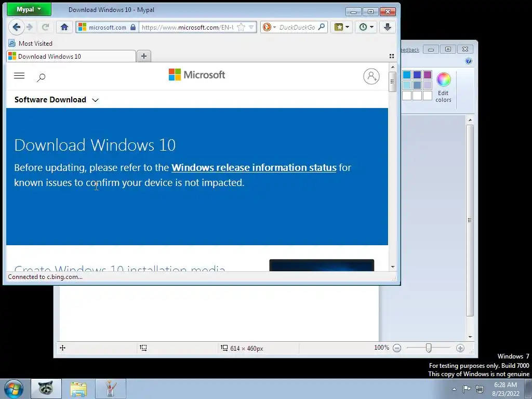Click Paint vertical scrollbar up arrow

470,120
